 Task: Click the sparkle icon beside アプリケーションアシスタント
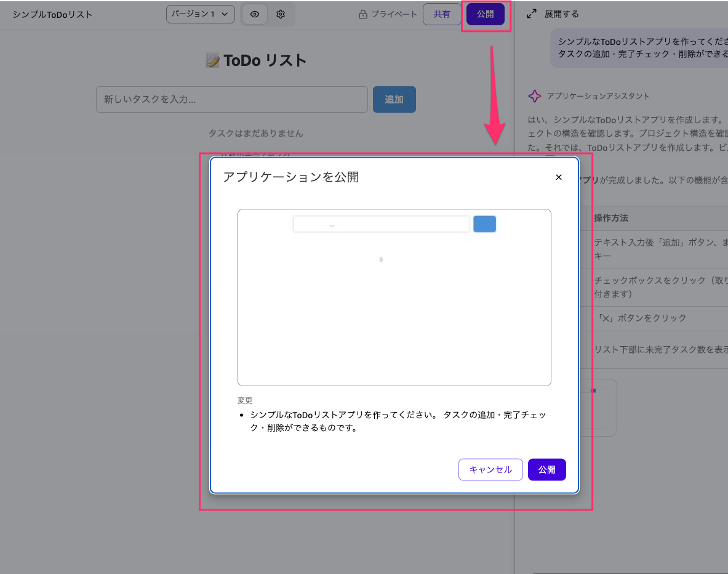[x=533, y=96]
